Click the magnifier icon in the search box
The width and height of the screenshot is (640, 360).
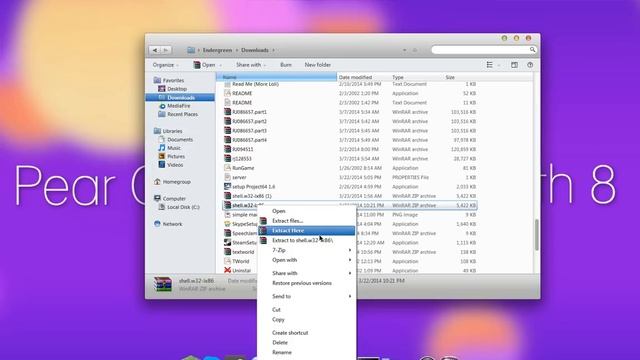(532, 49)
